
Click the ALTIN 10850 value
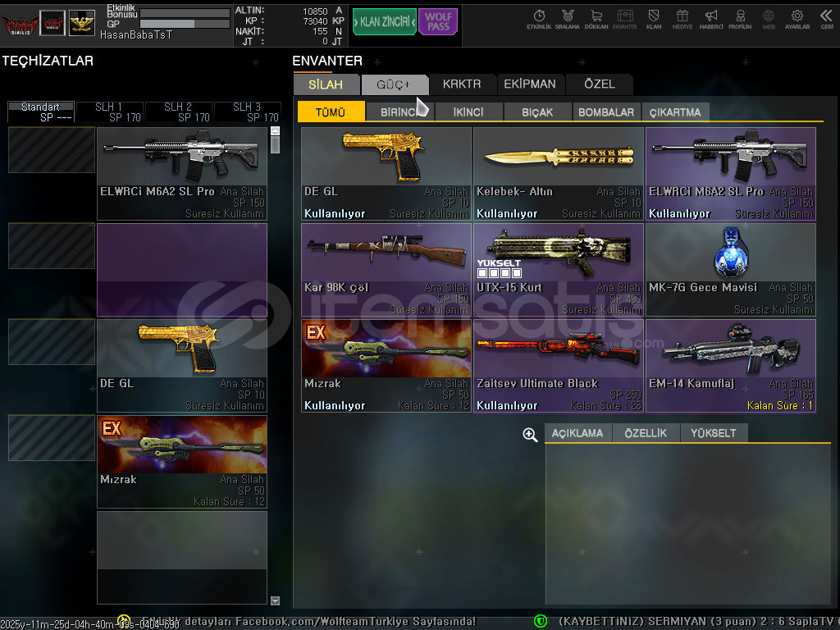(x=315, y=11)
